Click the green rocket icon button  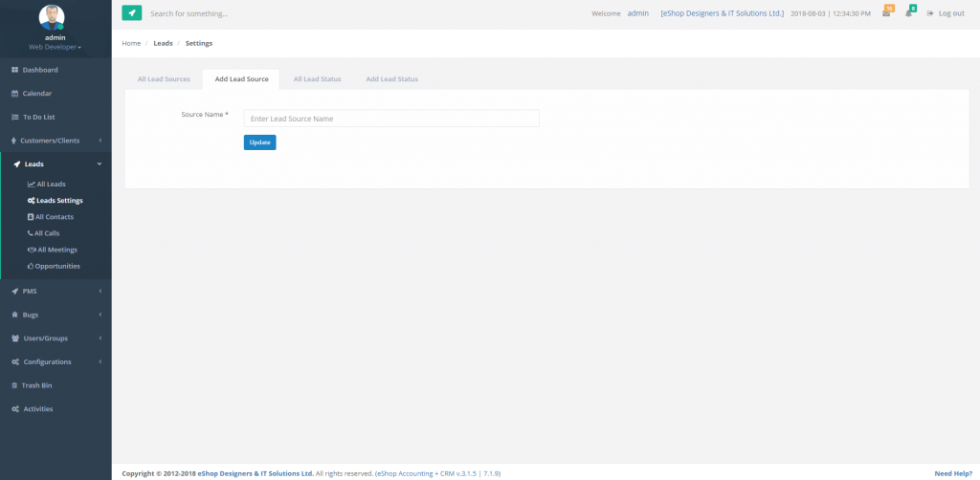point(131,13)
